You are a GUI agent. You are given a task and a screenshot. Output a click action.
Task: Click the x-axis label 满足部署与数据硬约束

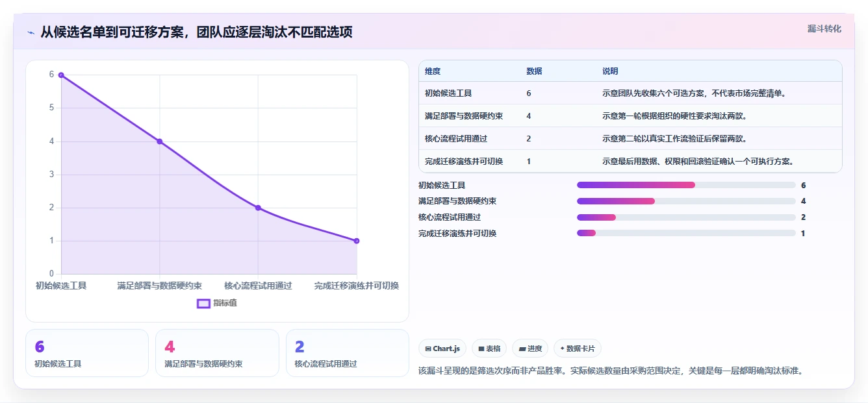[160, 286]
